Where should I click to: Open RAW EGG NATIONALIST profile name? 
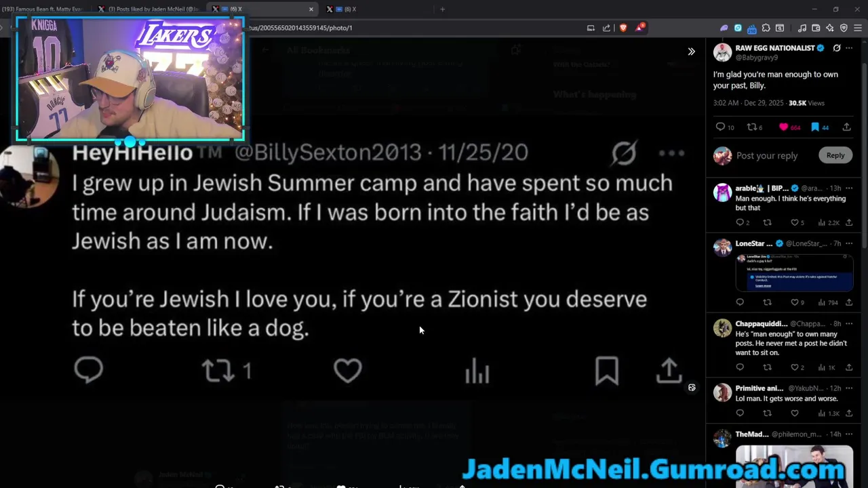775,48
